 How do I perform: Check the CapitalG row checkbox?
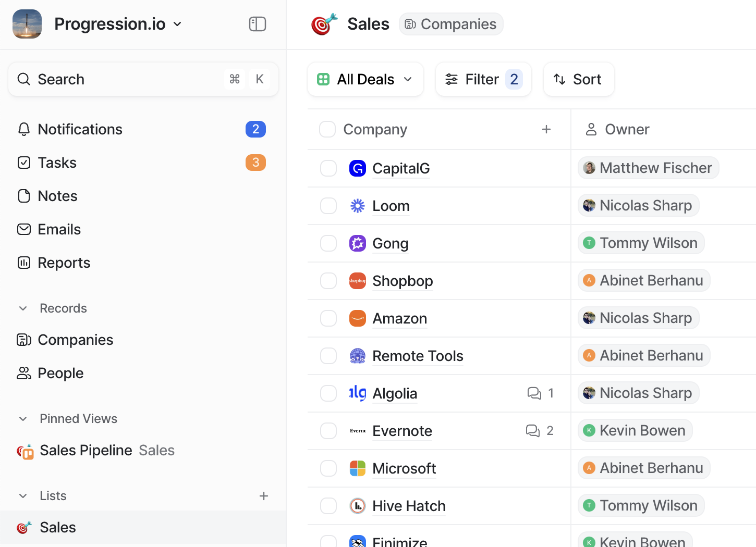328,168
